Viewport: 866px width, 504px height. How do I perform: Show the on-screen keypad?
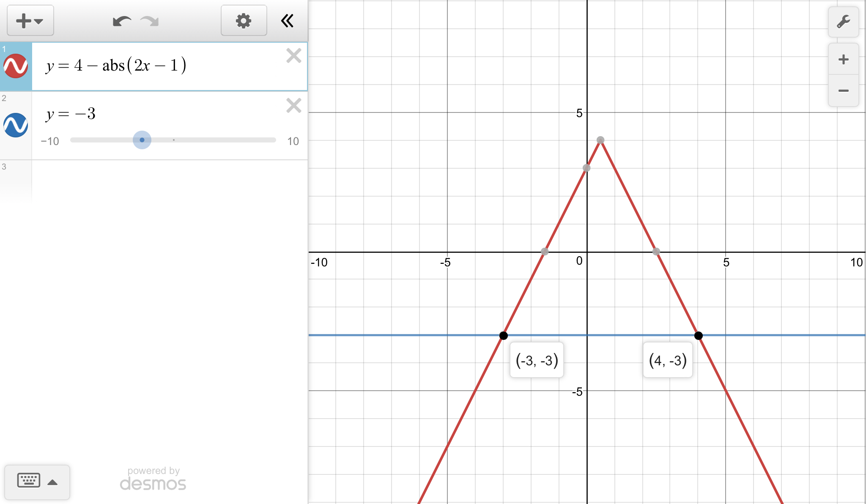(x=29, y=481)
